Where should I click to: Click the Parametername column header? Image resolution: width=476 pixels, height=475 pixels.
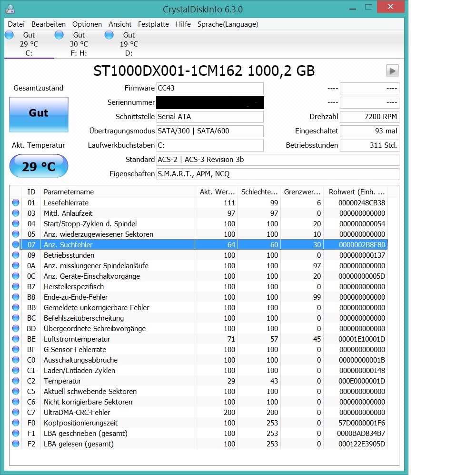(x=118, y=192)
